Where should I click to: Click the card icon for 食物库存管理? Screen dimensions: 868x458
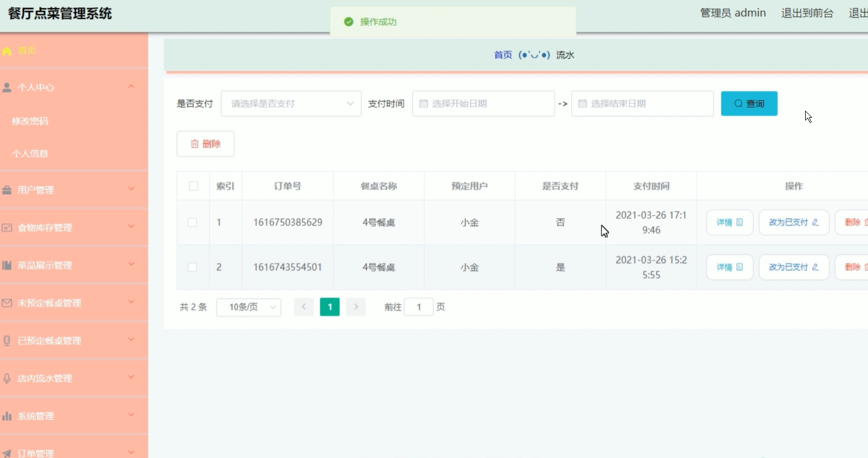point(7,228)
